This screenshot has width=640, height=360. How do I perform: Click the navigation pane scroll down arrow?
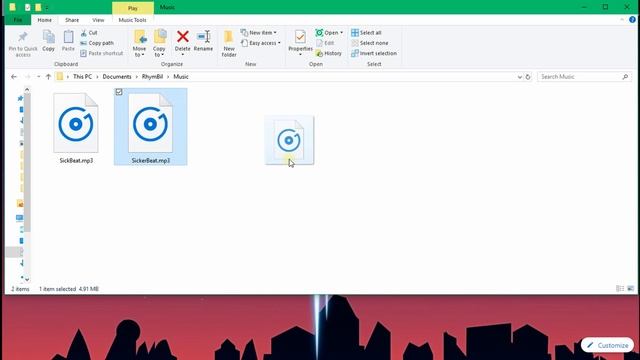click(27, 280)
